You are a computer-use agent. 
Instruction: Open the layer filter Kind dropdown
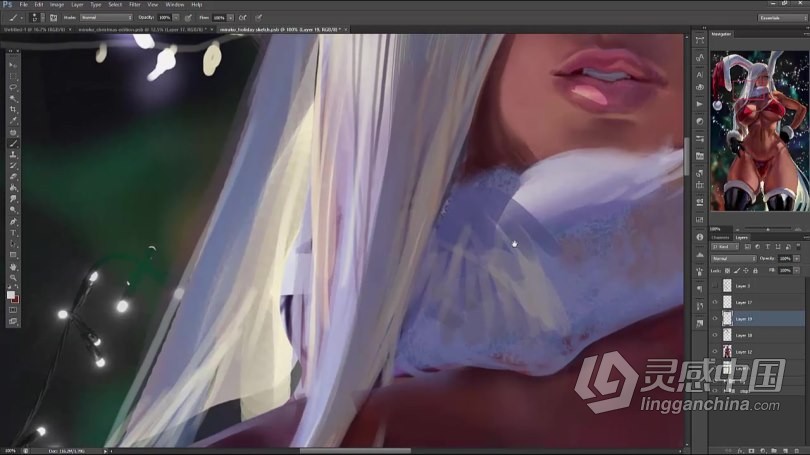pos(725,247)
